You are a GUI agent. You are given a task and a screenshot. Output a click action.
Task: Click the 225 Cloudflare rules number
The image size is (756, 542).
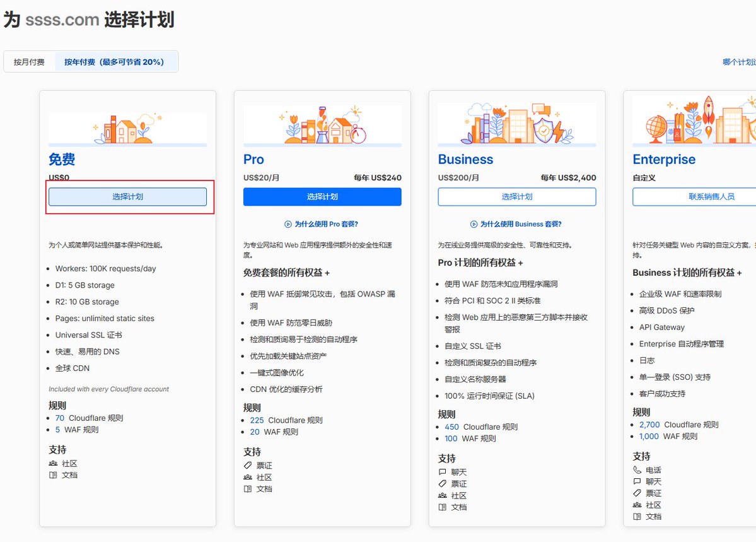[257, 420]
